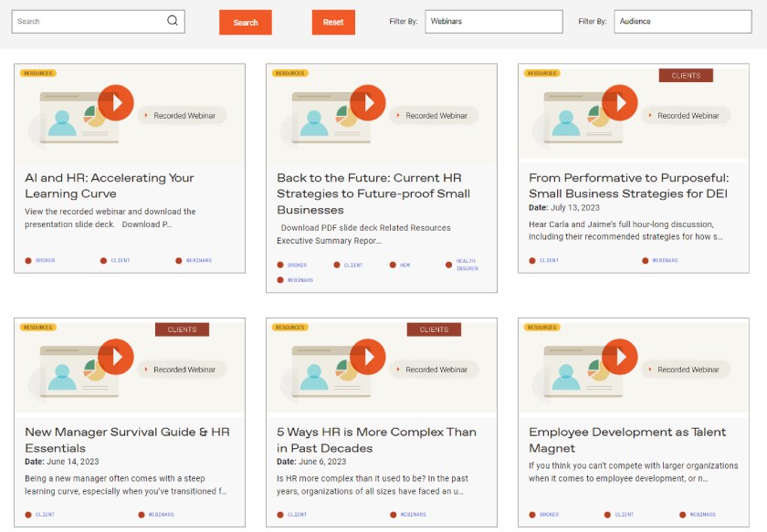Click Clients label on New Manager card
Viewport: 767px width, 532px height.
click(x=182, y=329)
